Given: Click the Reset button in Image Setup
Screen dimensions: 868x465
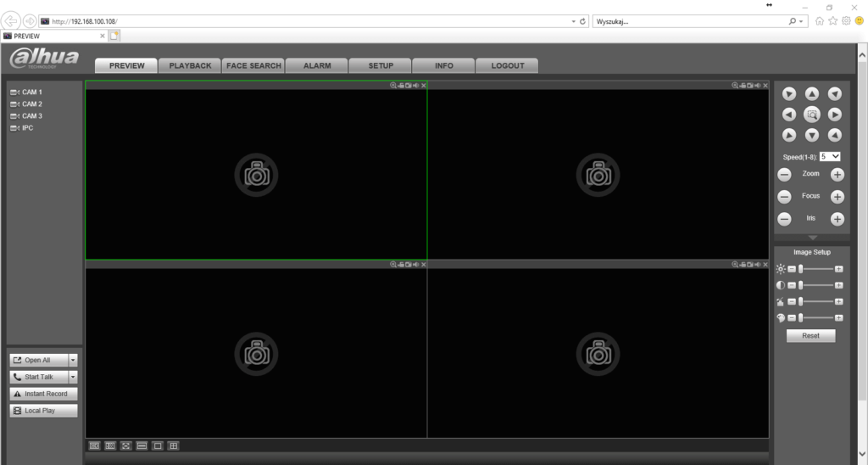Looking at the screenshot, I should pyautogui.click(x=810, y=336).
